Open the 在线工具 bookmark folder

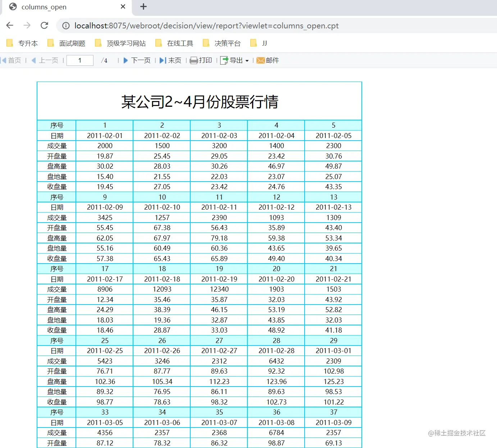[174, 43]
